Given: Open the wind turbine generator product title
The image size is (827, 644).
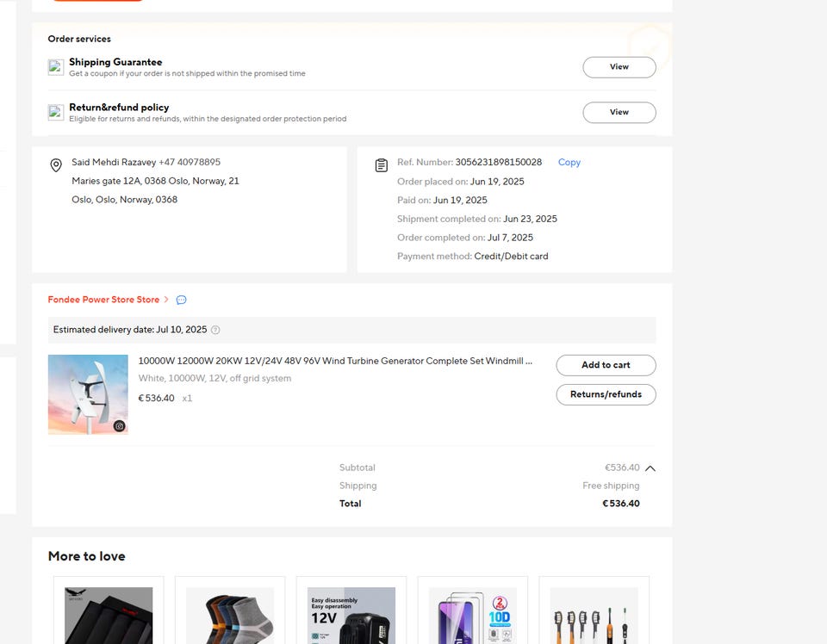Looking at the screenshot, I should [335, 361].
